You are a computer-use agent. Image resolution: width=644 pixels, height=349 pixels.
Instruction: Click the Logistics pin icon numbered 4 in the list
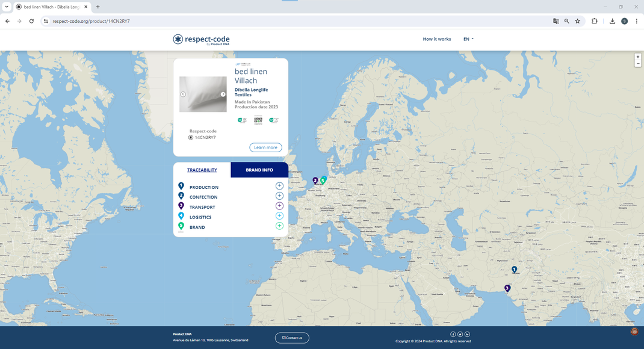[x=181, y=215]
